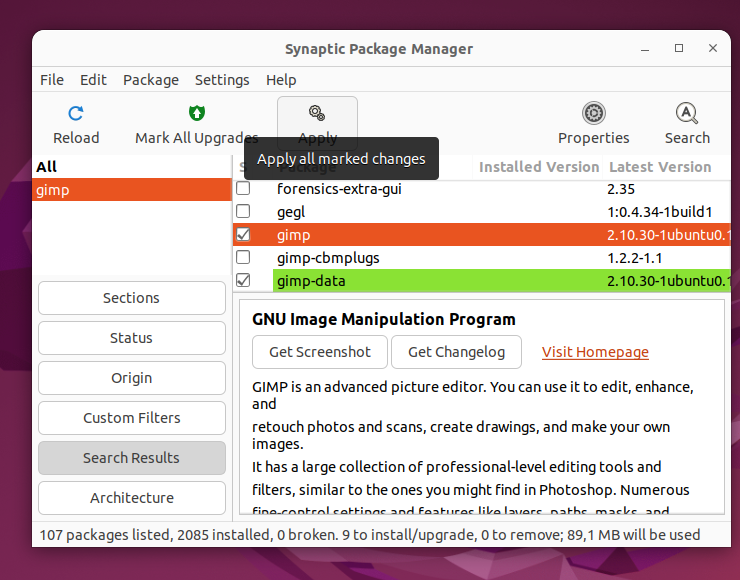740x580 pixels.
Task: Sort by the Latest Version column header
Action: 660,167
